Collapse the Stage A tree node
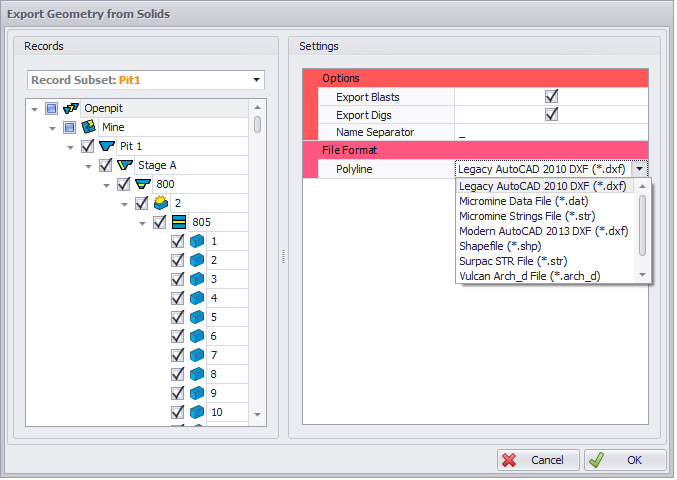The width and height of the screenshot is (677, 480). tap(89, 165)
